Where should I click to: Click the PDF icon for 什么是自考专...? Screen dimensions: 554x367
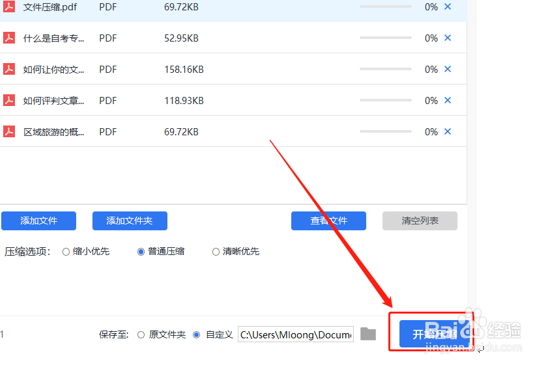coord(9,38)
